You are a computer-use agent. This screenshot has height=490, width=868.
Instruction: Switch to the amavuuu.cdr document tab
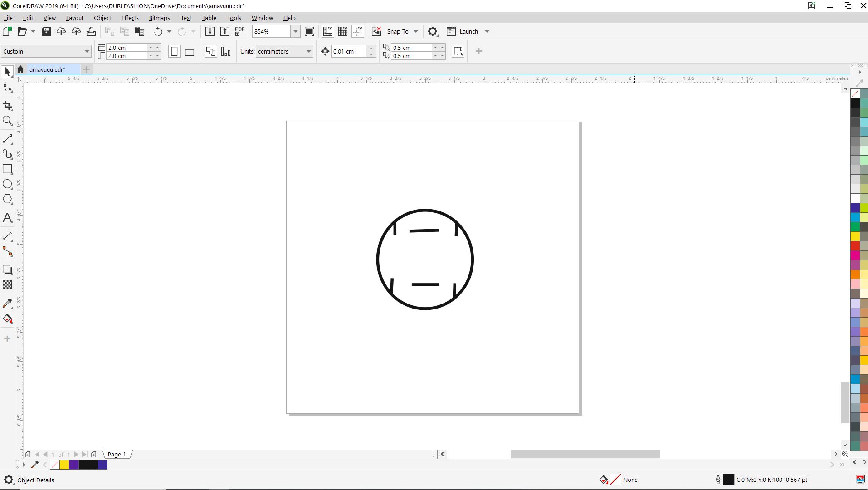click(47, 69)
